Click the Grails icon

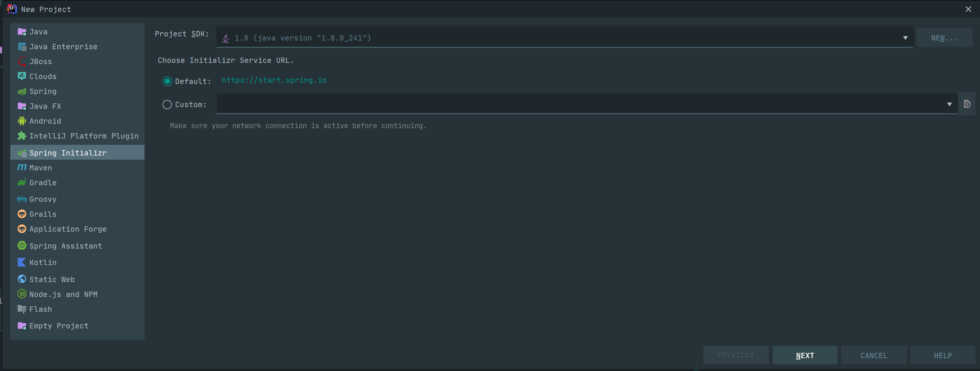[22, 214]
